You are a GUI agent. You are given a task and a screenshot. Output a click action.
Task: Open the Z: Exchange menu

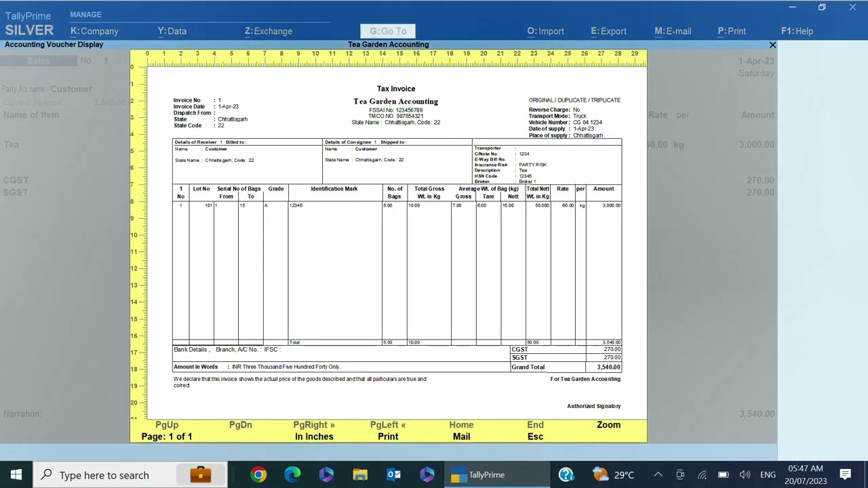click(269, 31)
